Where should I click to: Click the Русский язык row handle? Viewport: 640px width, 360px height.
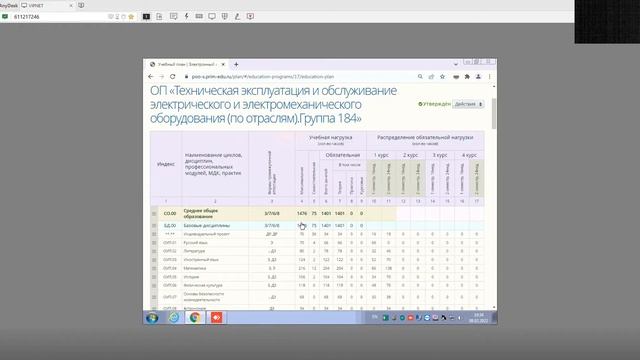[x=154, y=243]
